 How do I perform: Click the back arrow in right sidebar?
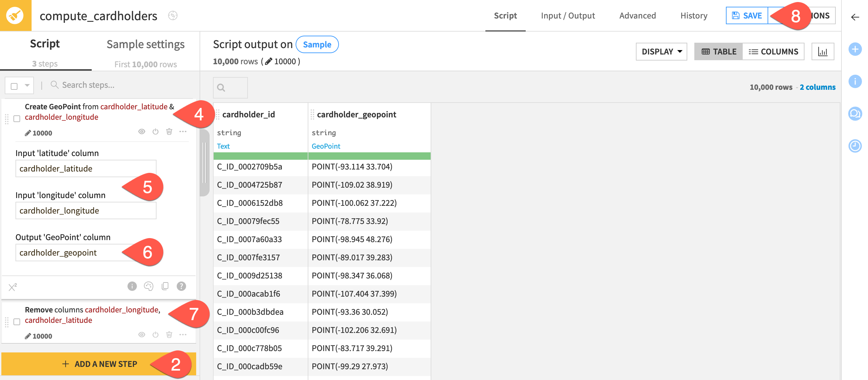[x=855, y=17]
